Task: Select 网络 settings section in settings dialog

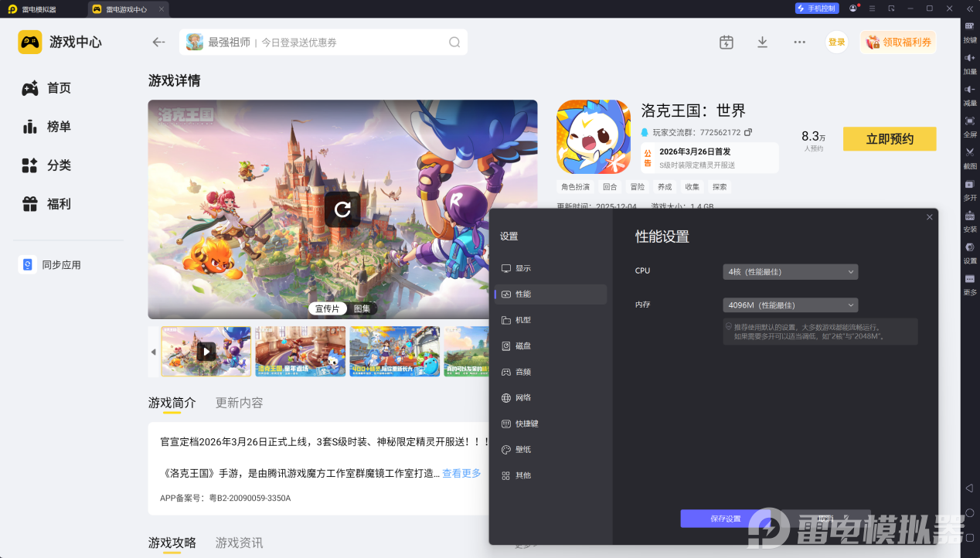Action: tap(525, 397)
